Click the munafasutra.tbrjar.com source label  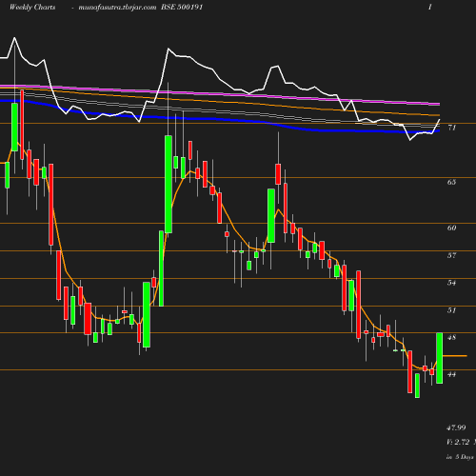pos(117,8)
